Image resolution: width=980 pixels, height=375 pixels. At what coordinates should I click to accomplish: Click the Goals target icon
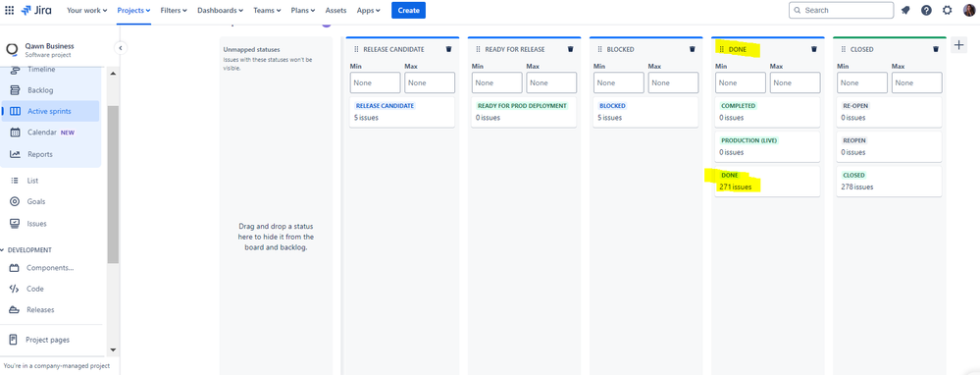pyautogui.click(x=15, y=202)
